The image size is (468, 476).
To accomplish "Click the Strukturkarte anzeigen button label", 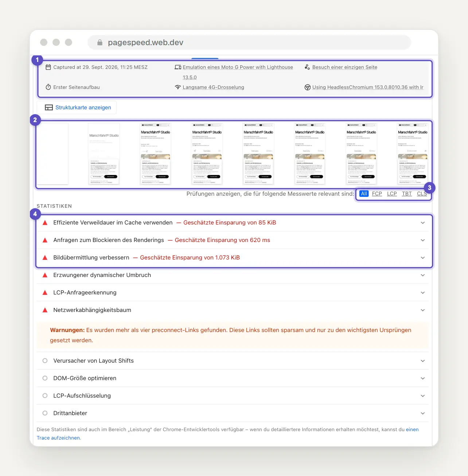I will (x=83, y=108).
